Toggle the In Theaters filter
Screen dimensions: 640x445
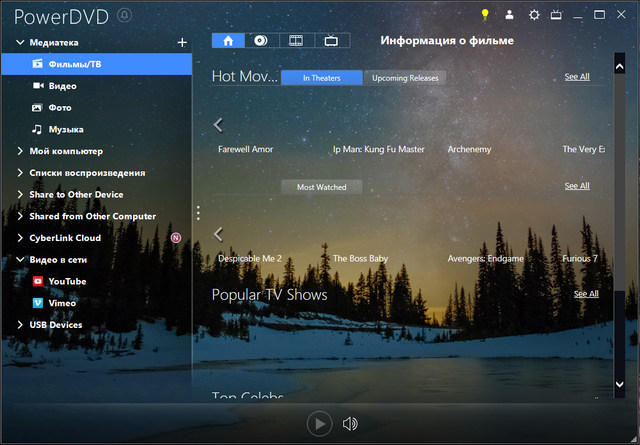pyautogui.click(x=321, y=77)
